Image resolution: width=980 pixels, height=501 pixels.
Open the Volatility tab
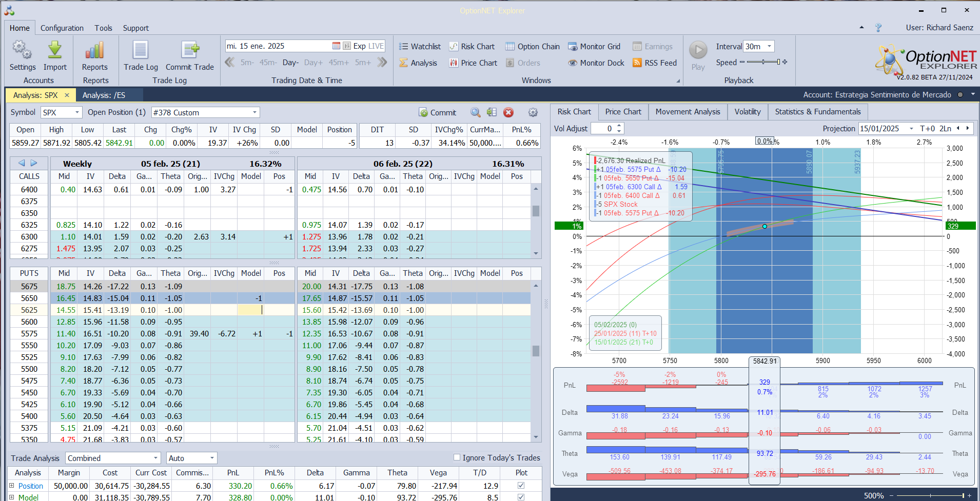[747, 112]
